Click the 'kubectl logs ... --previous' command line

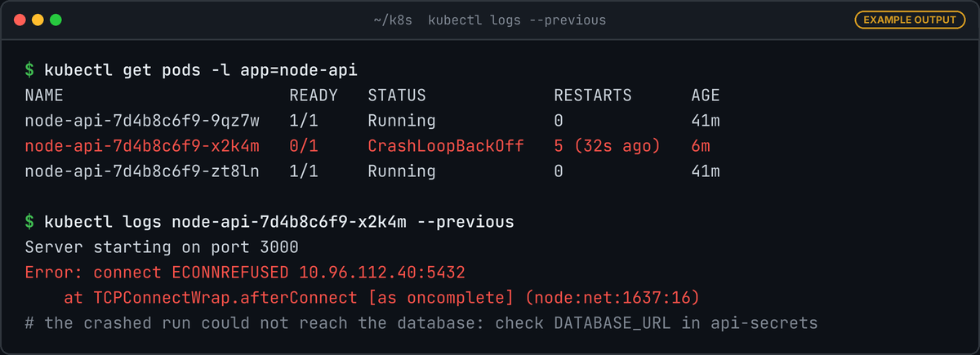pyautogui.click(x=279, y=222)
